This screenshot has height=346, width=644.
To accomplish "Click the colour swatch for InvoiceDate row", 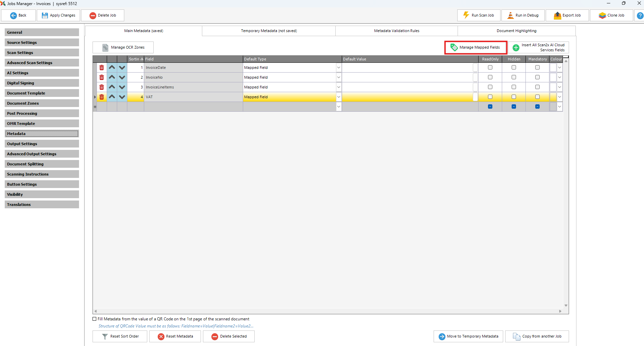I will pos(553,68).
